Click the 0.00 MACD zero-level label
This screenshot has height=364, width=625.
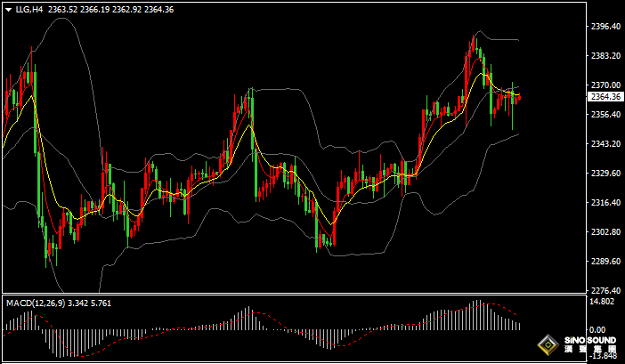click(600, 329)
